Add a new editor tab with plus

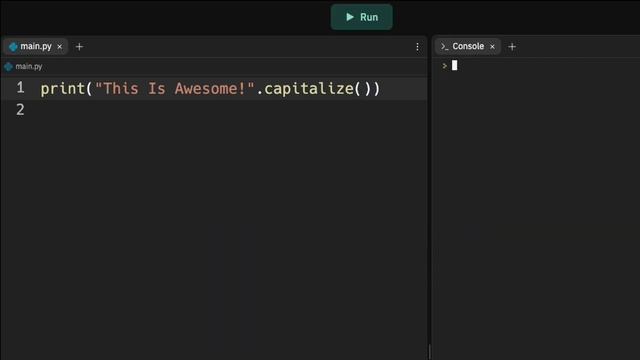79,47
